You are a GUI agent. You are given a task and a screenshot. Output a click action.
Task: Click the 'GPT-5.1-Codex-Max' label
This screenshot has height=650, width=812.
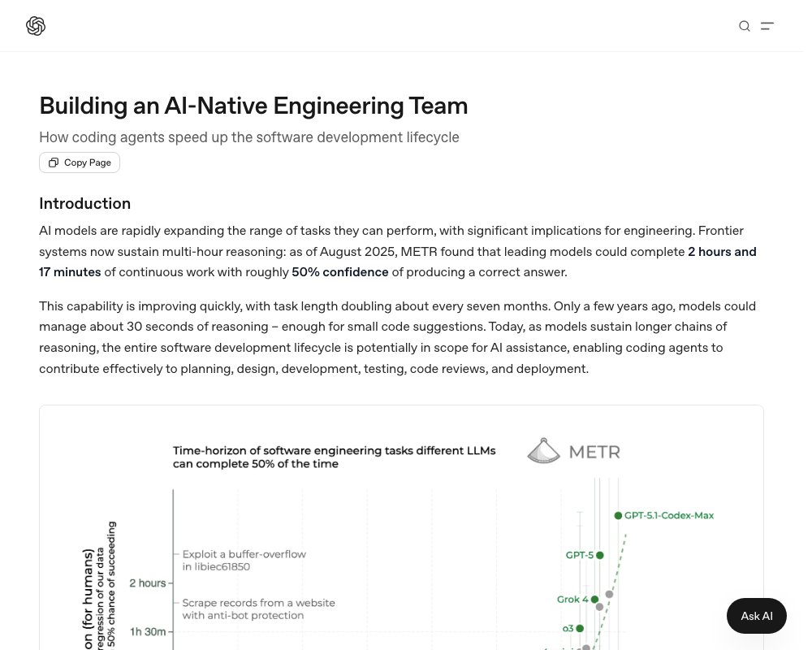[x=669, y=515]
